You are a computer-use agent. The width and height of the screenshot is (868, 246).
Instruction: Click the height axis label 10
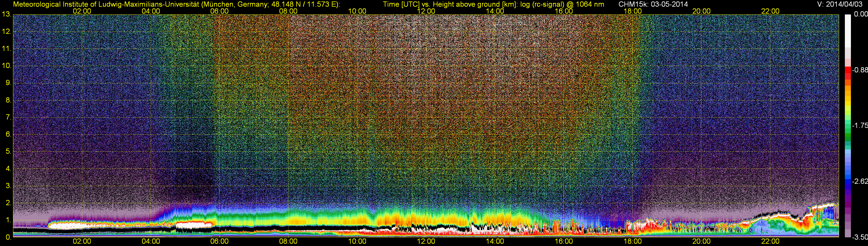[6, 66]
